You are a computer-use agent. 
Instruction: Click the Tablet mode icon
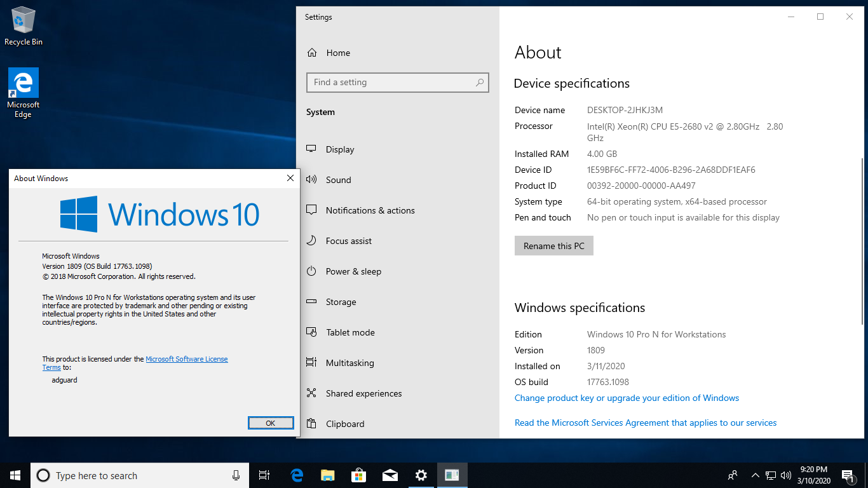pyautogui.click(x=311, y=332)
